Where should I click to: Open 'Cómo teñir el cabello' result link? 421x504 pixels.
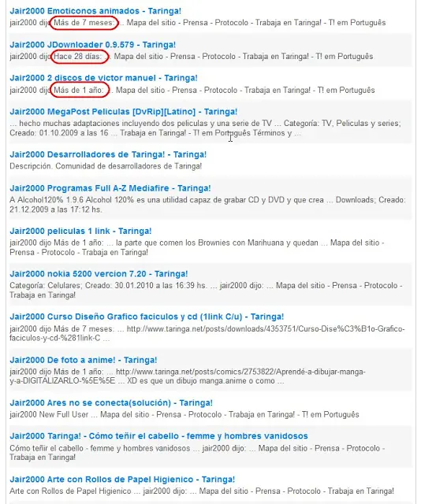pyautogui.click(x=158, y=436)
